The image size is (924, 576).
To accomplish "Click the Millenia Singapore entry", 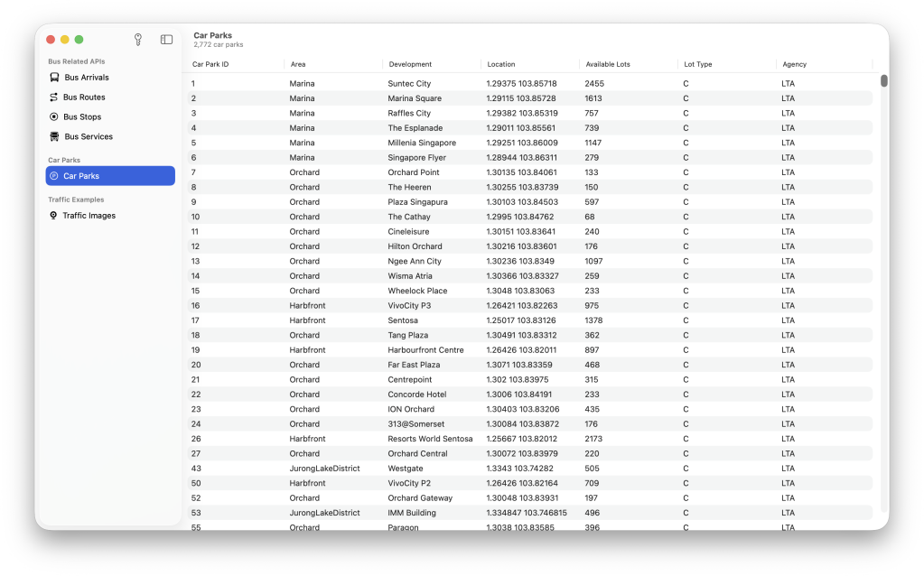I will pos(422,143).
